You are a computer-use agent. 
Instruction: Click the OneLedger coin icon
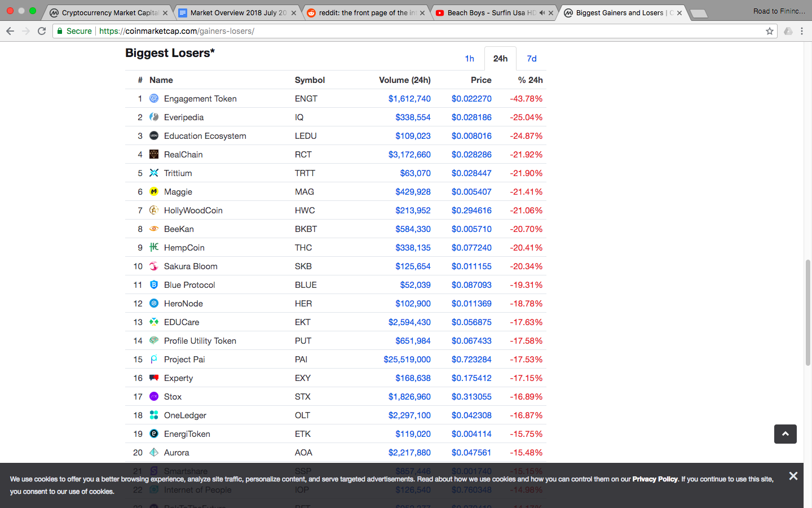[154, 415]
